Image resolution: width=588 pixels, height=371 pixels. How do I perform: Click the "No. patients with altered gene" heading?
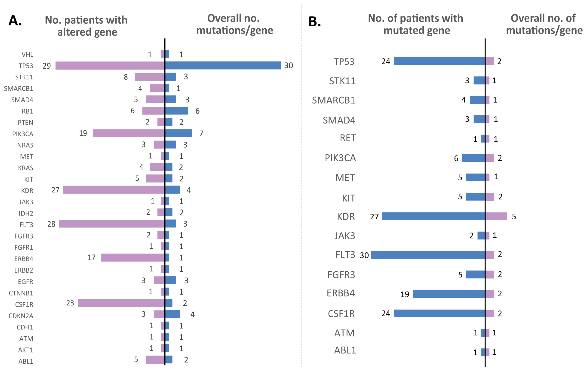click(86, 26)
